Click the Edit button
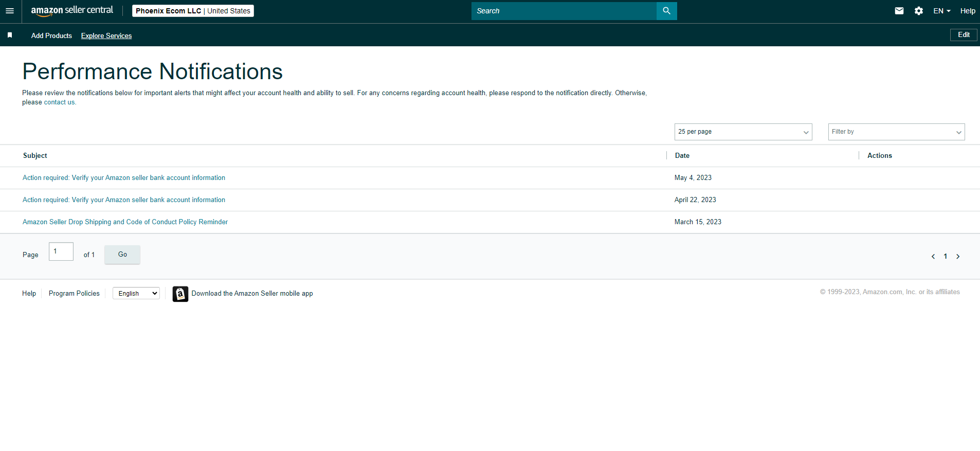Image resolution: width=980 pixels, height=451 pixels. [x=964, y=35]
